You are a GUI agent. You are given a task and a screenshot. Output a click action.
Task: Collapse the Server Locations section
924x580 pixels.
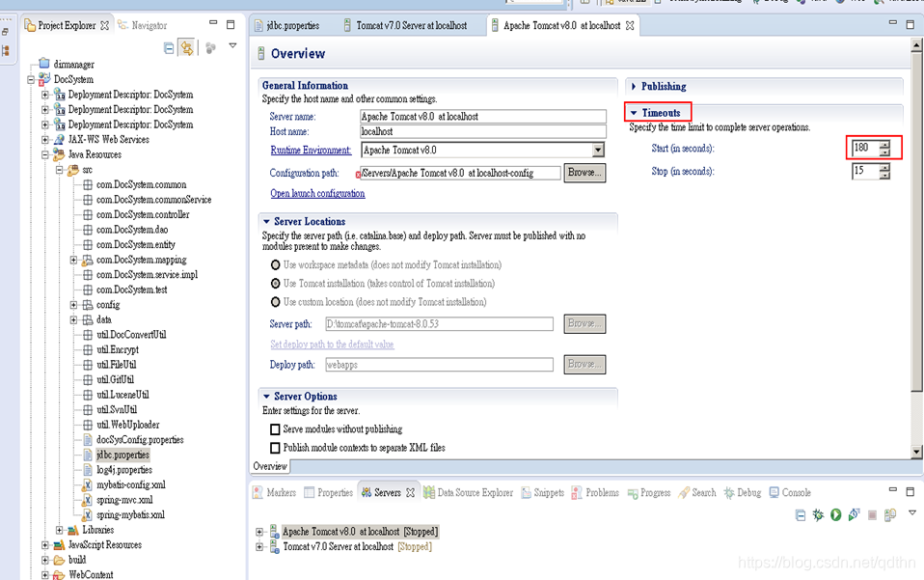266,222
